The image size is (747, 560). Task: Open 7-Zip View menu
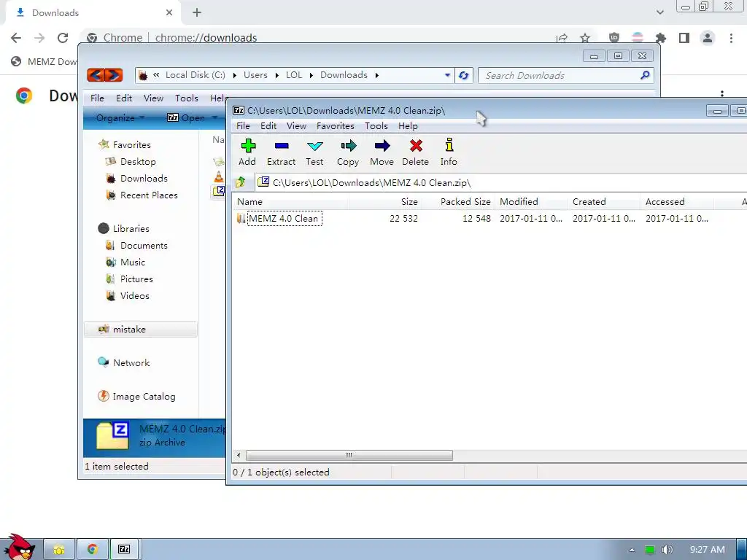tap(296, 125)
